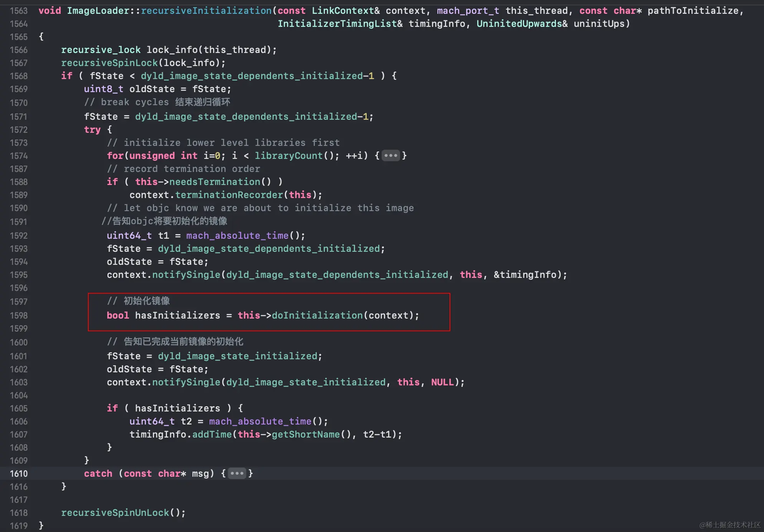Click libraryCount() in the for loop
This screenshot has height=532, width=764.
pyautogui.click(x=294, y=156)
